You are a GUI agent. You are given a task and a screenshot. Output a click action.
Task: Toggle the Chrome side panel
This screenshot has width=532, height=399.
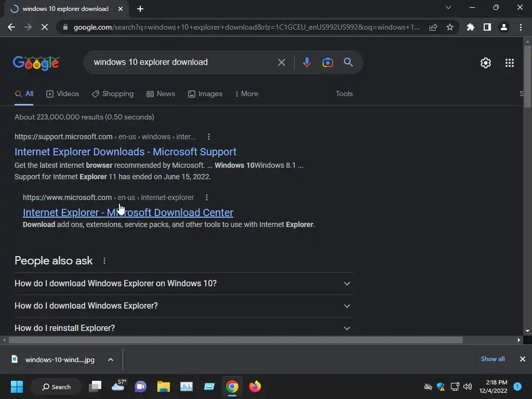pyautogui.click(x=487, y=27)
